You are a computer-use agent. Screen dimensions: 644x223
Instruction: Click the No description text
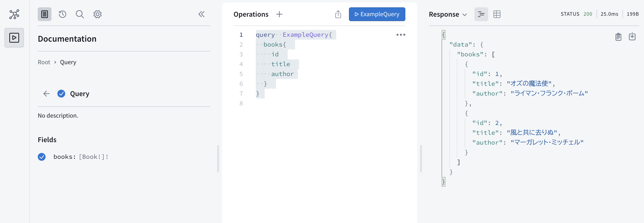coord(58,115)
